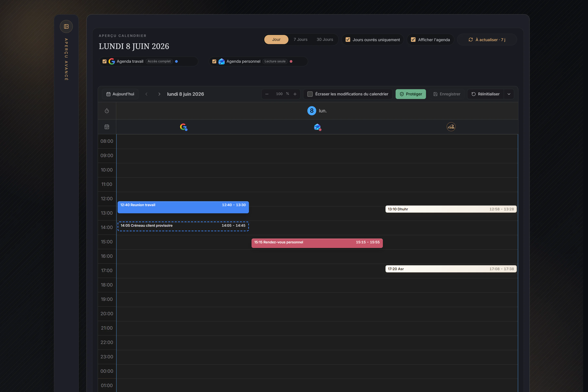The width and height of the screenshot is (588, 392).
Task: Switch to the 7 Jours view
Action: (301, 40)
